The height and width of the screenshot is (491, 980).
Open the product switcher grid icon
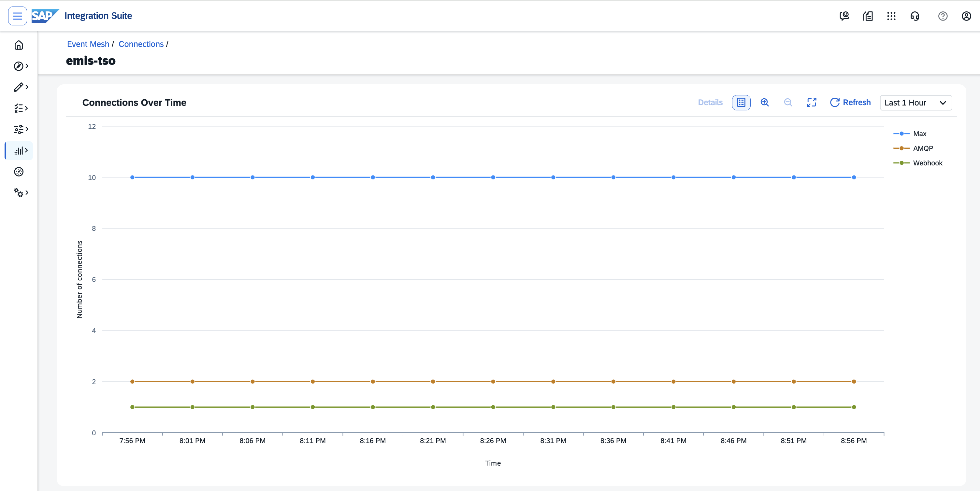(x=891, y=16)
